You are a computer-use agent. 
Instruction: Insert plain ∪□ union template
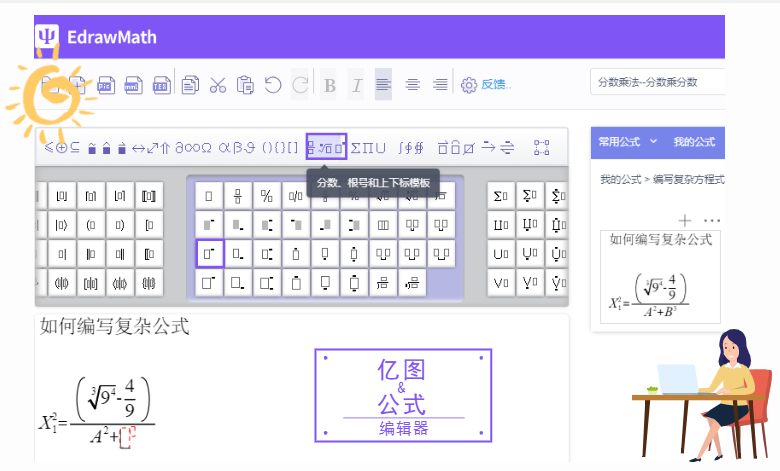tap(500, 254)
